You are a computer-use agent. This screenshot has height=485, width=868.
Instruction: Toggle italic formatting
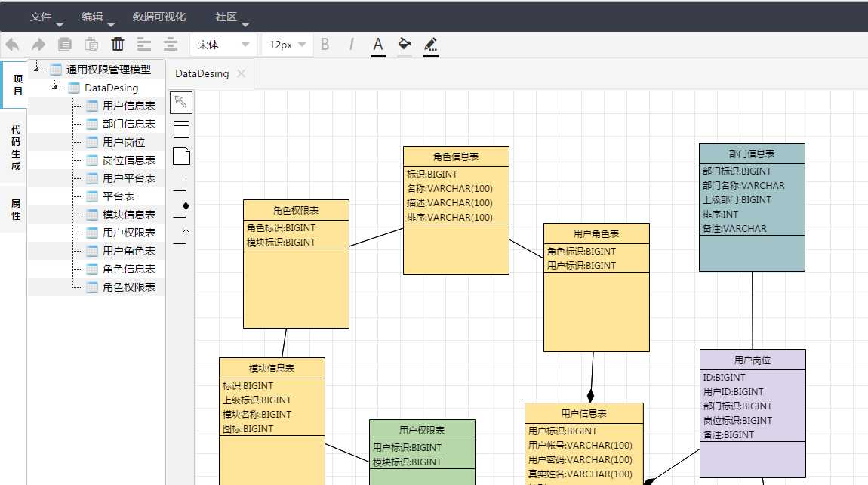tap(352, 45)
